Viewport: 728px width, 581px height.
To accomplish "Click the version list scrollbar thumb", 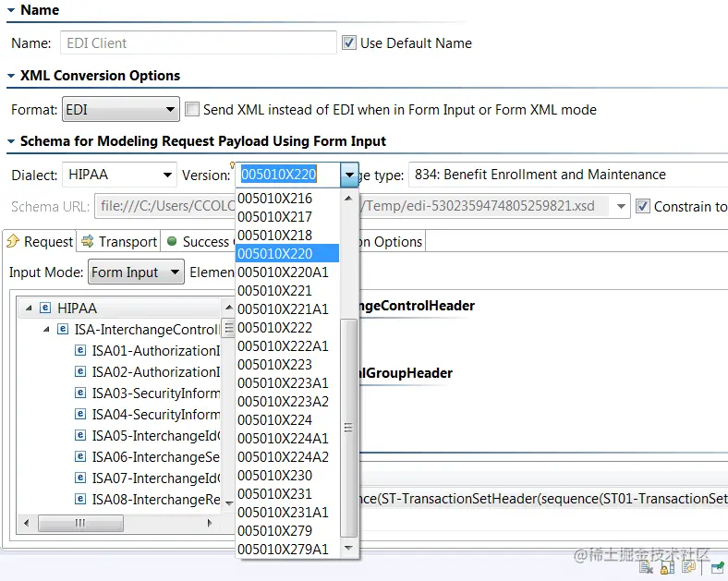I will [348, 428].
